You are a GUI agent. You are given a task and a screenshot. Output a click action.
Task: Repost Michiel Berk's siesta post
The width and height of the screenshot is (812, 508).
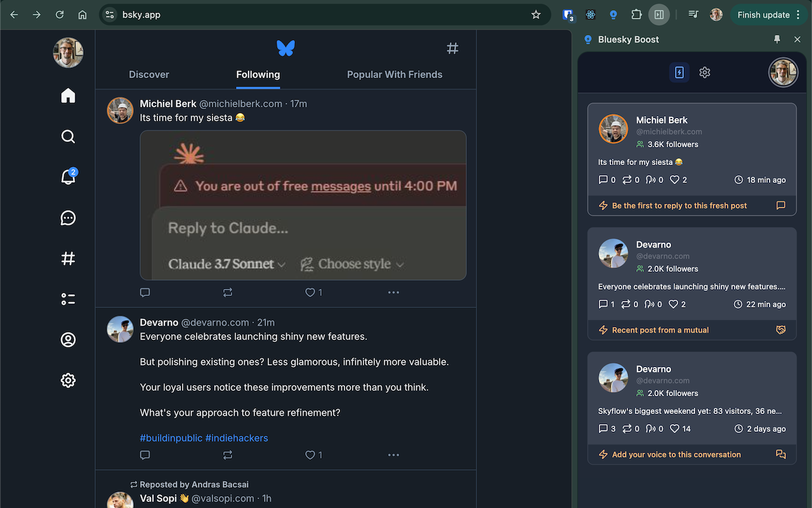tap(228, 293)
